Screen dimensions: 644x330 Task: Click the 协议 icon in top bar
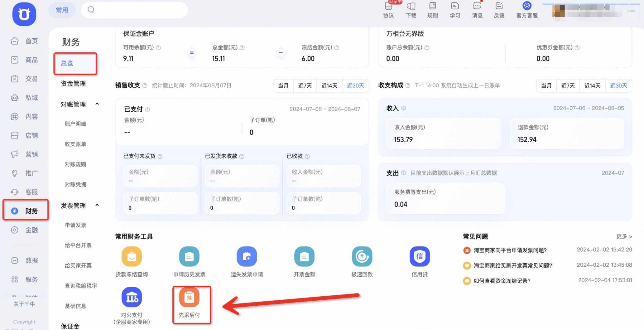point(388,6)
